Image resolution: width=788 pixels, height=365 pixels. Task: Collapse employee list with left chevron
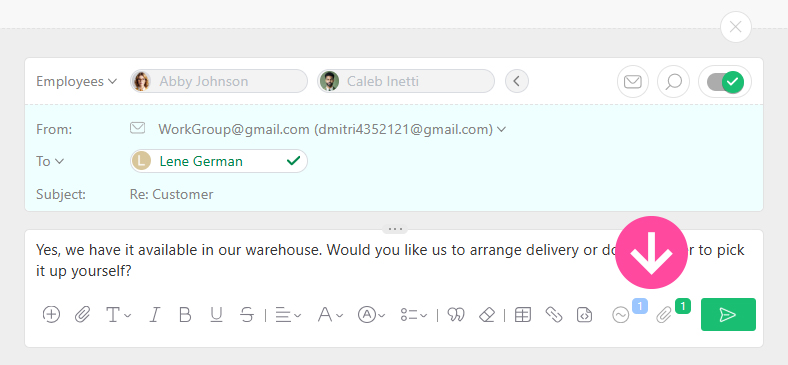(517, 81)
